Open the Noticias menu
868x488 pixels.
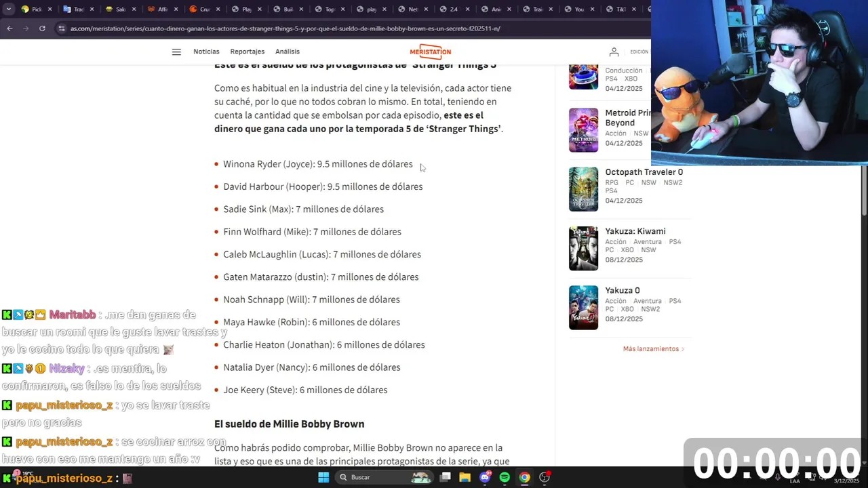(206, 52)
